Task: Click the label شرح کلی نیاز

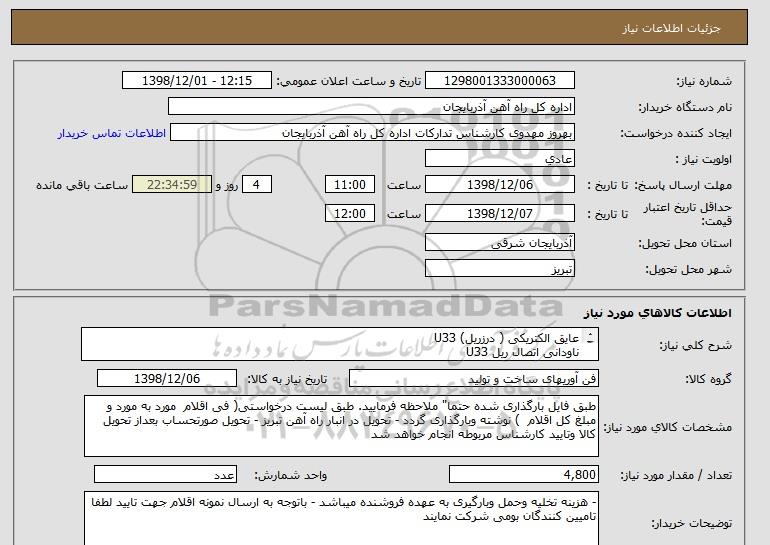Action: [x=695, y=345]
